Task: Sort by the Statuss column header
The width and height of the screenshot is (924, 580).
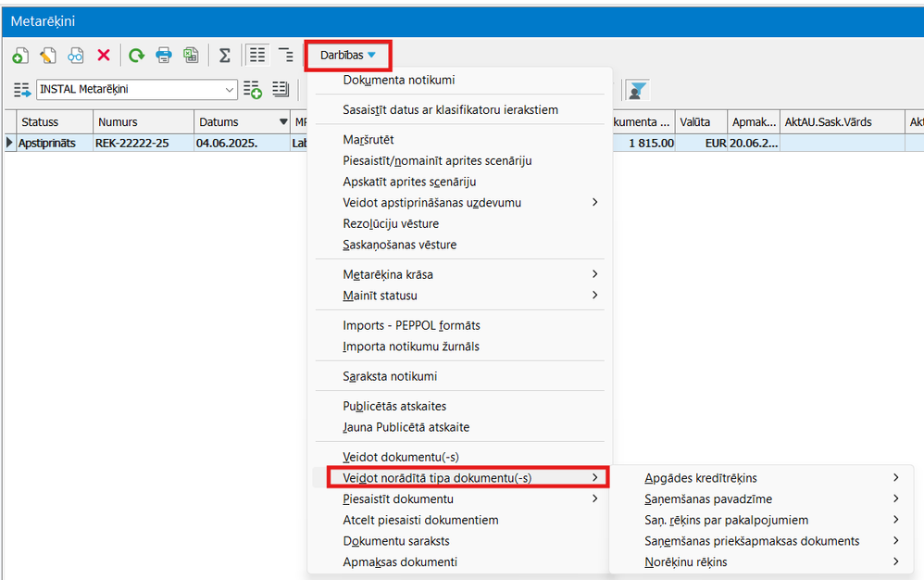Action: pyautogui.click(x=55, y=122)
